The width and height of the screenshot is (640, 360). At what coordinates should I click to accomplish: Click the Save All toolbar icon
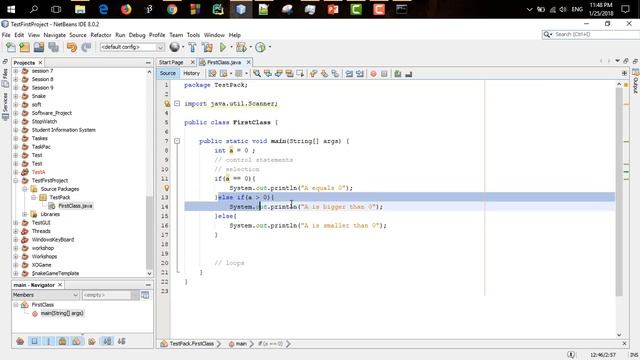pos(53,47)
